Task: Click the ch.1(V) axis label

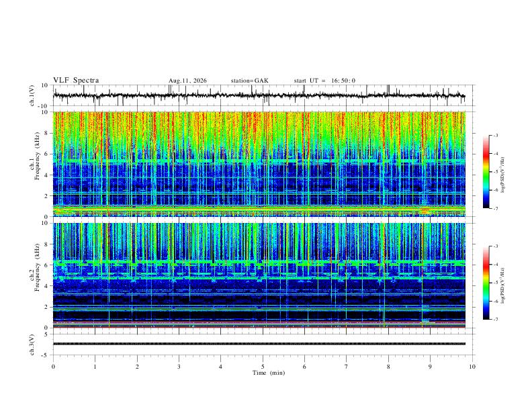Action: pos(32,95)
